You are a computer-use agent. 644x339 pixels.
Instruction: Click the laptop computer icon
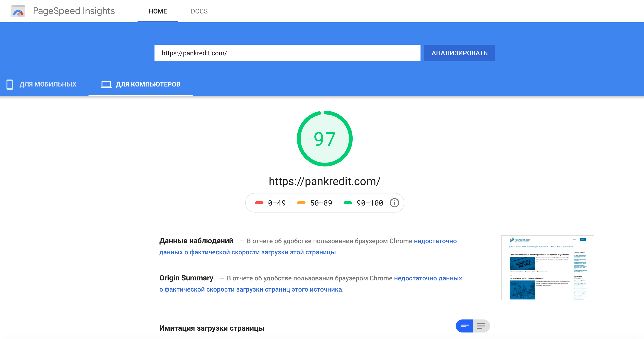106,85
